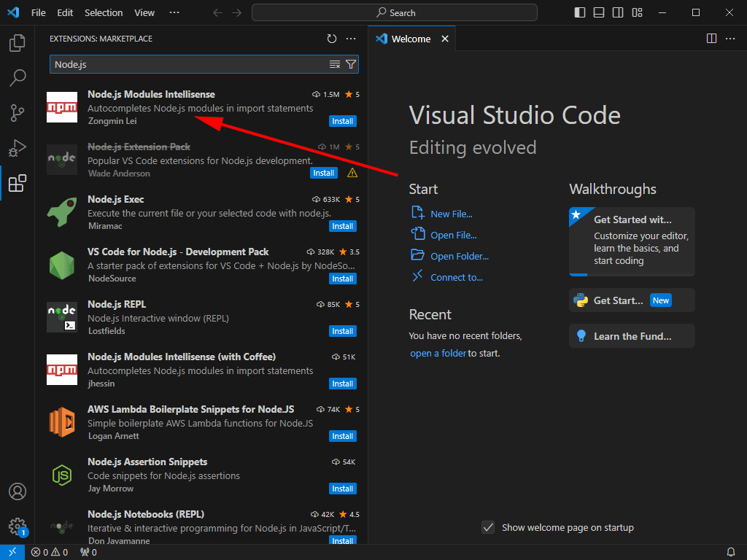
Task: Install Node.js Assertion Snippets extension
Action: [343, 489]
